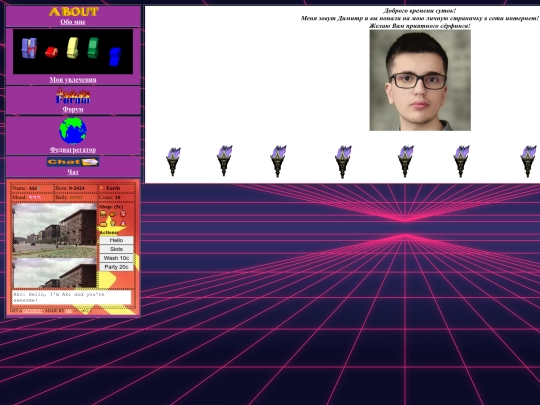This screenshot has height=405, width=540.
Task: Open the Мои увлечения link
Action: (73, 80)
